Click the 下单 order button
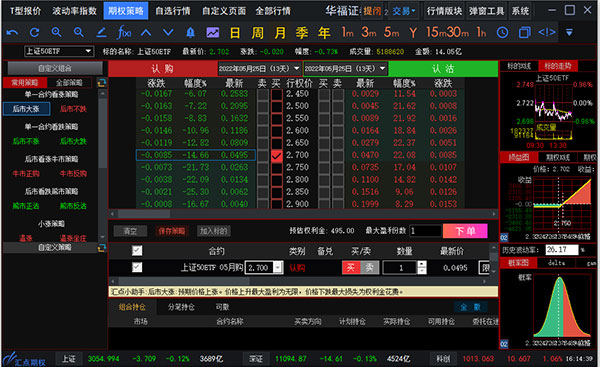The height and width of the screenshot is (367, 600). click(465, 231)
